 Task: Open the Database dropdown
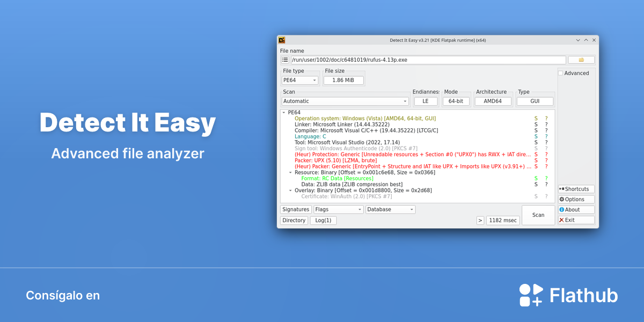tap(391, 209)
